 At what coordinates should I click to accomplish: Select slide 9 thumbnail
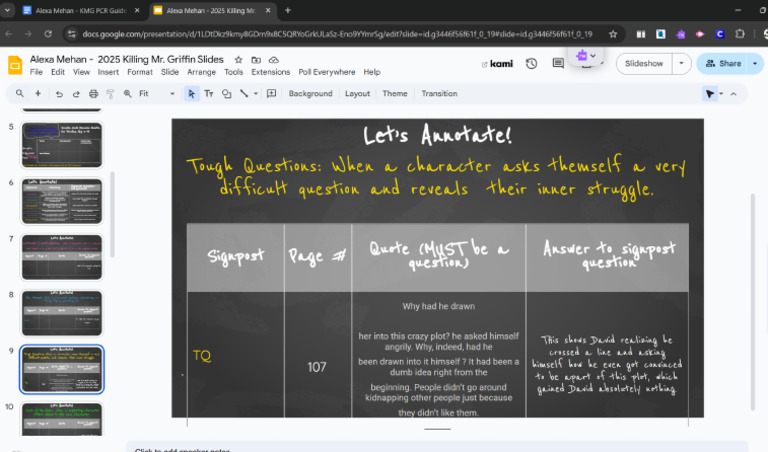[x=62, y=369]
